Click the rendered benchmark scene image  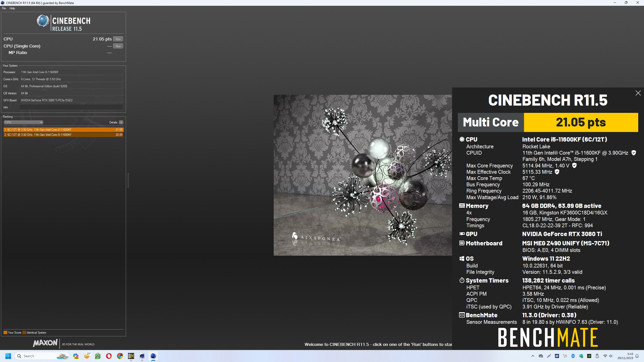363,175
